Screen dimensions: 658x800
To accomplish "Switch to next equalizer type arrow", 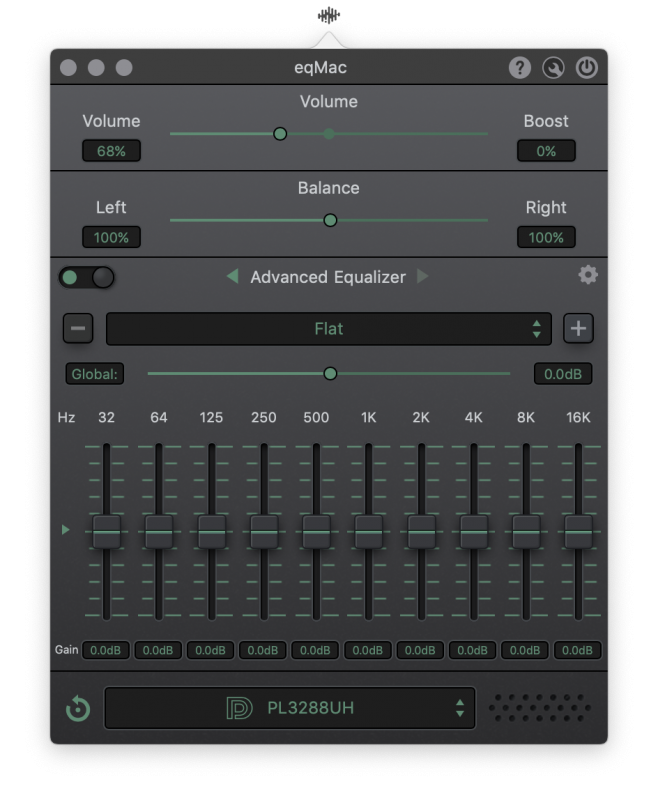I will (x=422, y=276).
